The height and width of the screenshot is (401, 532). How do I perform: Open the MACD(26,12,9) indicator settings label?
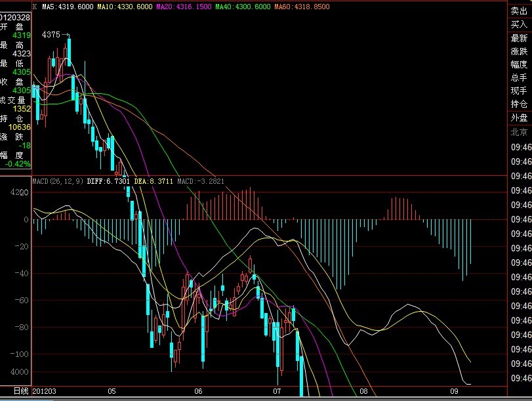[x=55, y=180]
